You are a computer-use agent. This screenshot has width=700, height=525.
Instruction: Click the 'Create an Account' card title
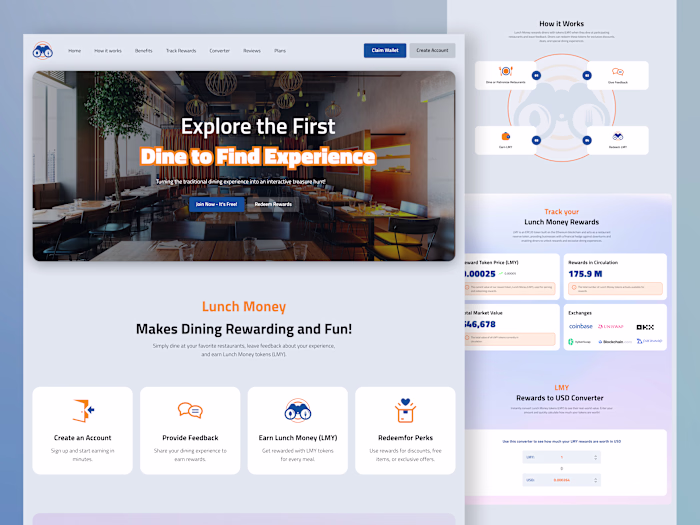pos(83,438)
